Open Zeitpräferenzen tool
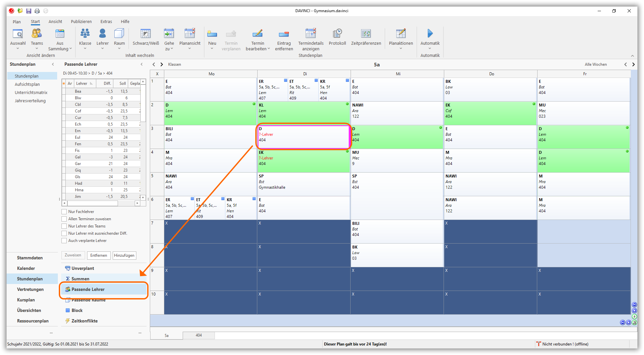Image resolution: width=644 pixels, height=355 pixels. click(366, 34)
